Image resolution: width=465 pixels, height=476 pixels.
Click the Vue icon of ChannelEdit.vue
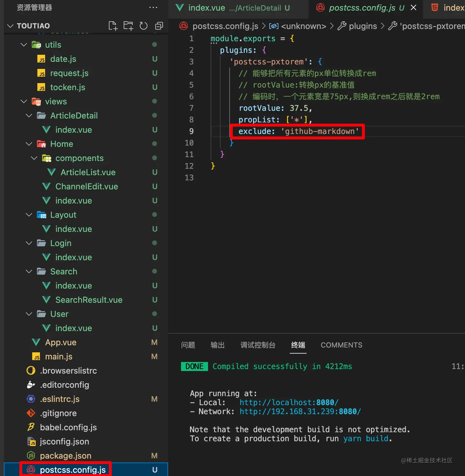point(46,186)
